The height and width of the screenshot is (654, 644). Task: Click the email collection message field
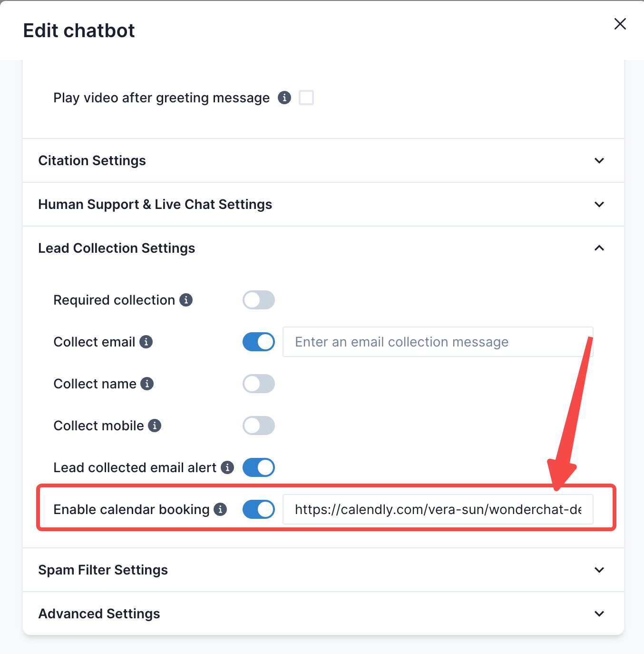coord(438,342)
